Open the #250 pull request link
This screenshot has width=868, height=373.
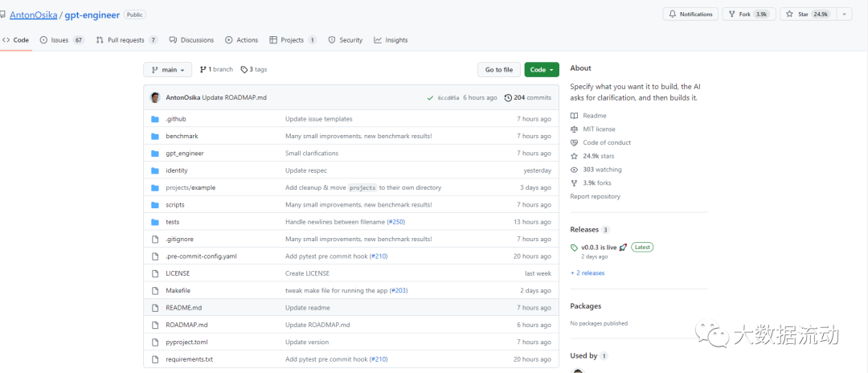click(x=395, y=222)
